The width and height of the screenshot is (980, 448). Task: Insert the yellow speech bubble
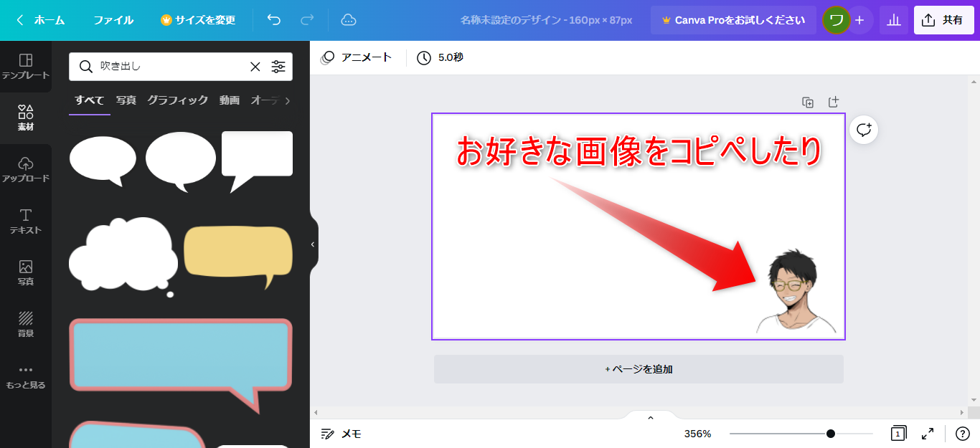coord(238,257)
